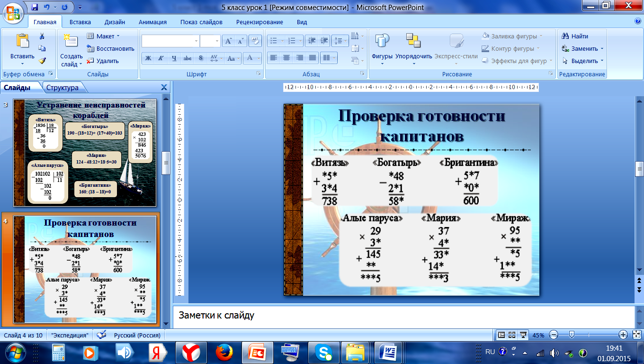The width and height of the screenshot is (644, 364).
Task: Select the Format Painter brush icon
Action: tap(42, 61)
